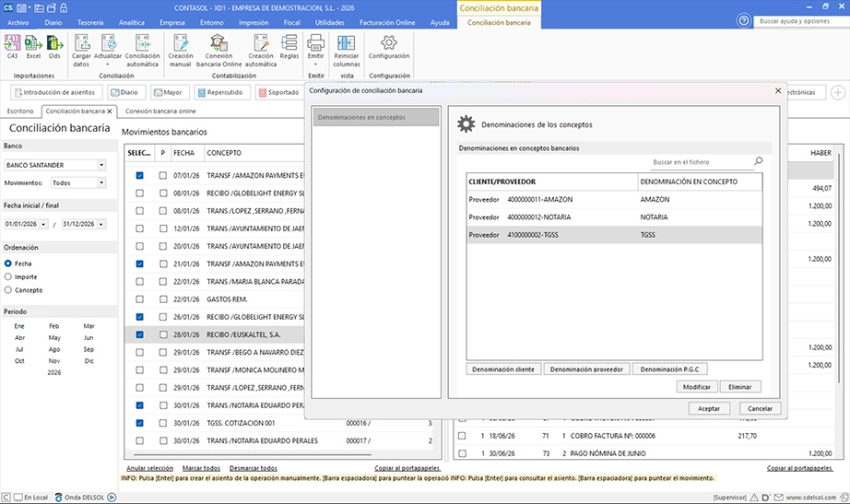Screen dimensions: 850x504
Task: Select the Feb period month
Action: [54, 326]
